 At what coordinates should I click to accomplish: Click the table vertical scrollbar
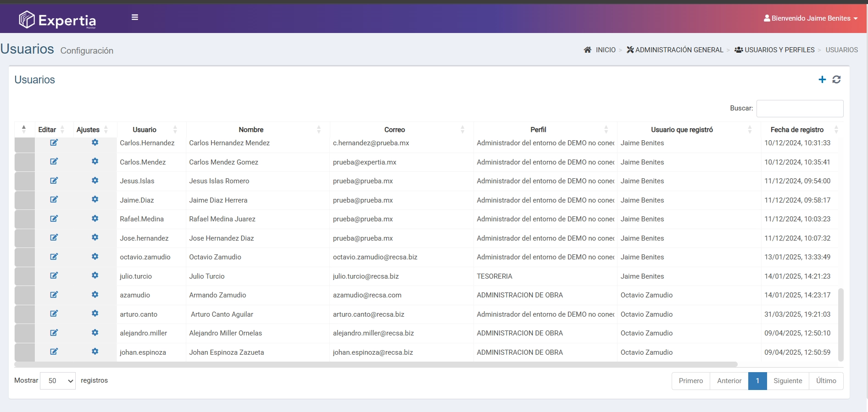(x=841, y=324)
